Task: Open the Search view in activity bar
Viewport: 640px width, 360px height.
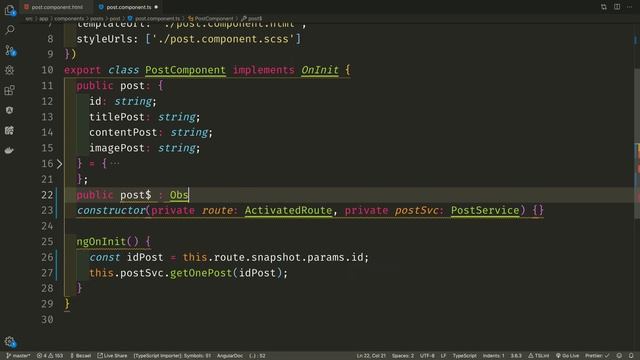Action: [x=10, y=30]
